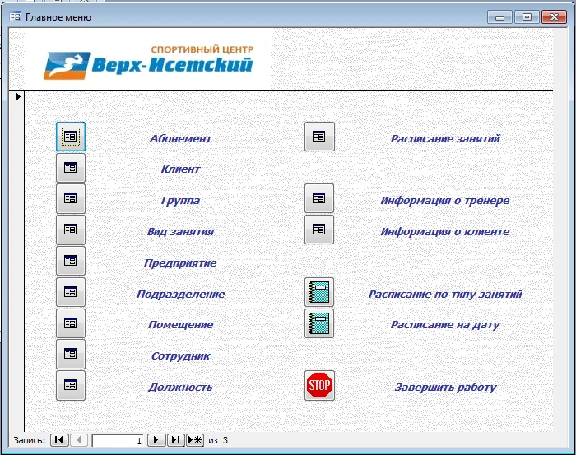Open the Должность form button

(71, 385)
